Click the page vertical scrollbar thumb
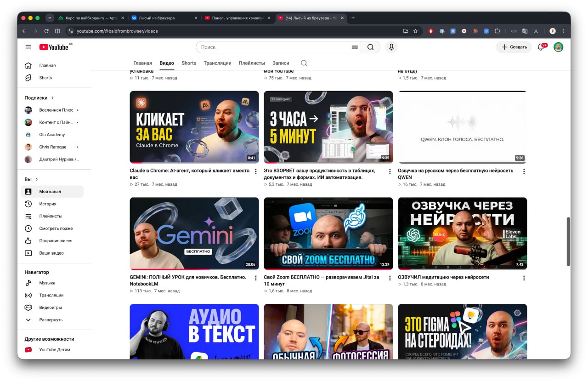588x382 pixels. click(x=568, y=241)
